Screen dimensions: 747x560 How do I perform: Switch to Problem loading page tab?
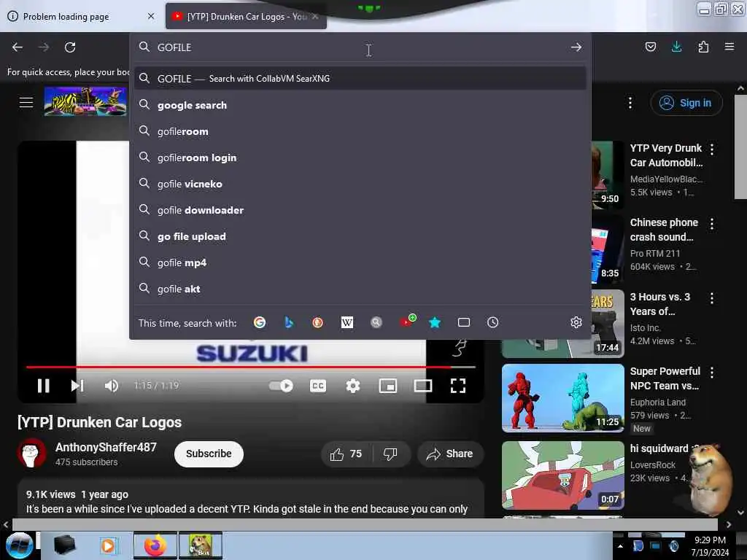click(x=81, y=16)
